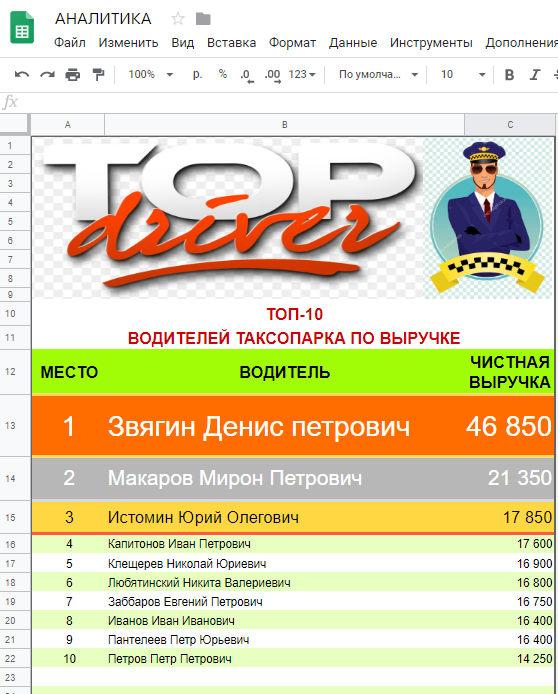Viewport: 558px width, 694px height.
Task: Open the Инструменты menu
Action: click(431, 42)
